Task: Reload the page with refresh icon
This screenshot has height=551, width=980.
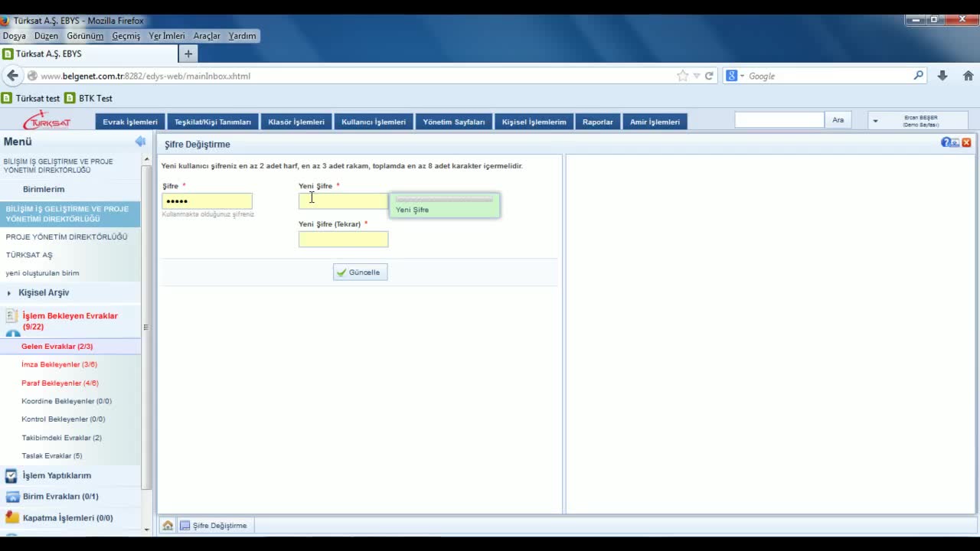Action: 709,76
